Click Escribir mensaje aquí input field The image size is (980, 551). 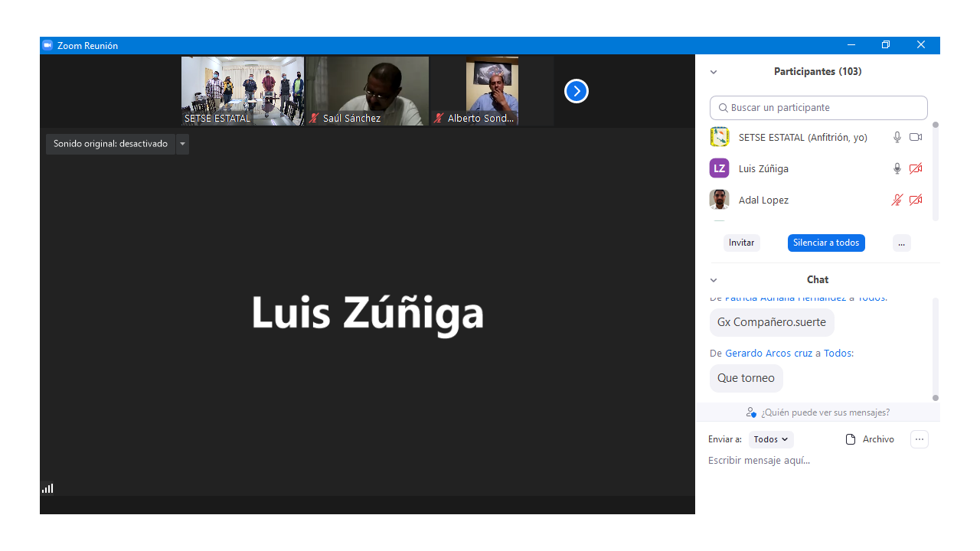(x=818, y=461)
